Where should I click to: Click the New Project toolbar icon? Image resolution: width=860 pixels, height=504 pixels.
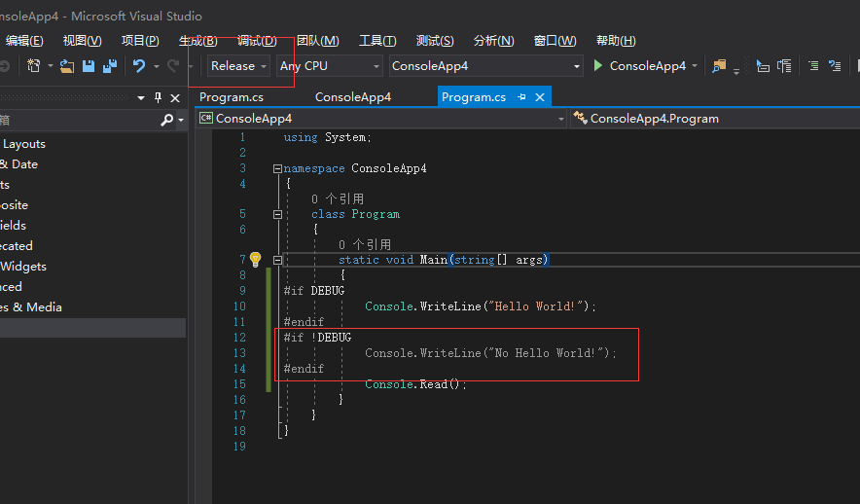pos(33,66)
